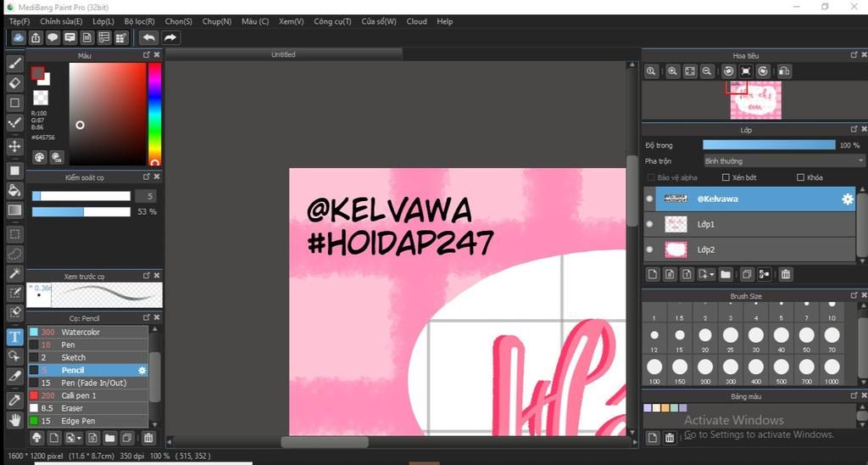Toggle the Bảo vệ alpha checkbox
The height and width of the screenshot is (465, 868).
(x=650, y=177)
